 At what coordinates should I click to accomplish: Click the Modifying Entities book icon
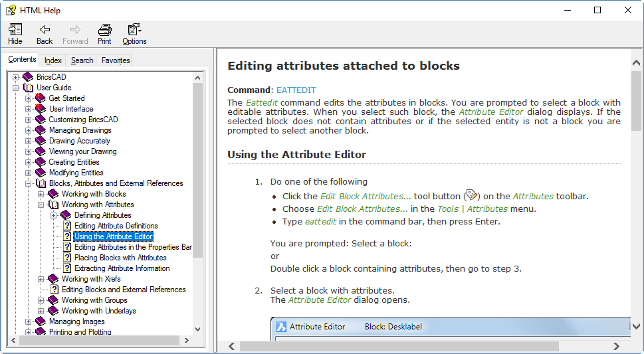click(41, 173)
